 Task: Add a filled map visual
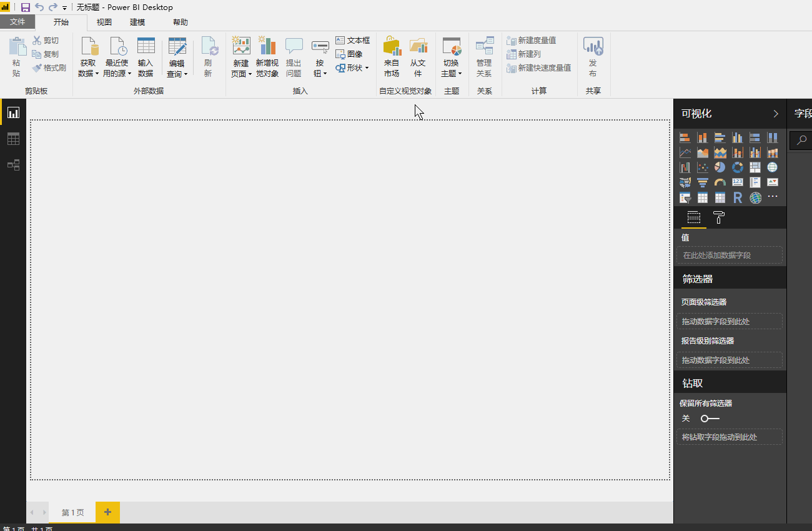click(685, 182)
